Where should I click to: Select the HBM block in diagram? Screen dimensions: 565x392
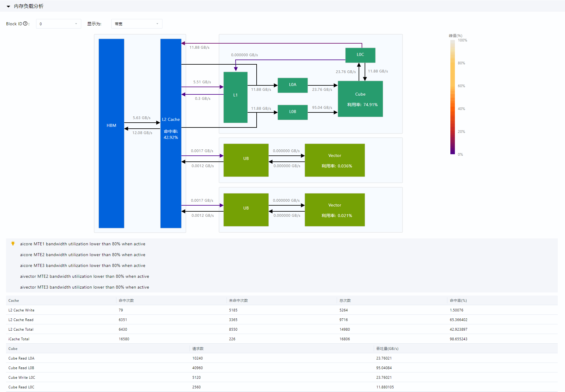(x=111, y=133)
